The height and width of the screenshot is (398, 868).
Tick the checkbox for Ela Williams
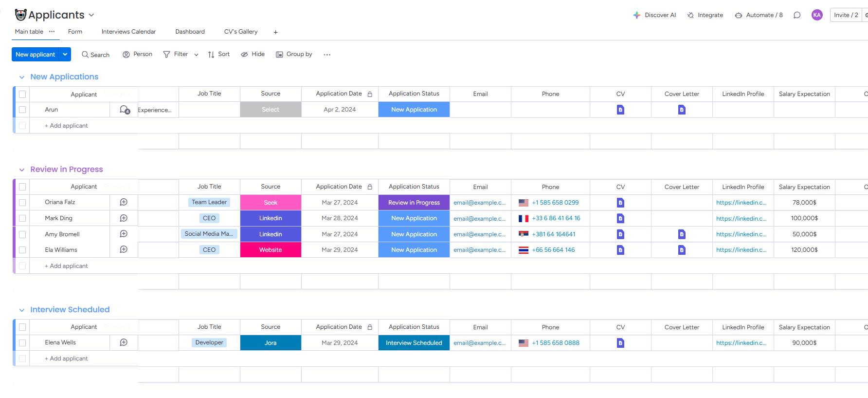pos(22,250)
